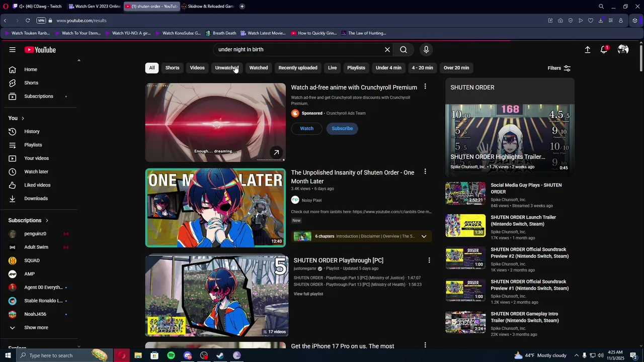
Task: Select the Shorts filter chip
Action: click(173, 68)
